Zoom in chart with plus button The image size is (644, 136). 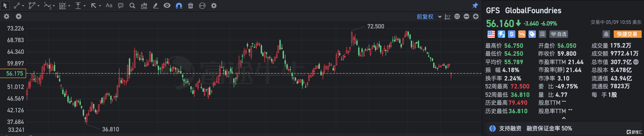tap(476, 16)
